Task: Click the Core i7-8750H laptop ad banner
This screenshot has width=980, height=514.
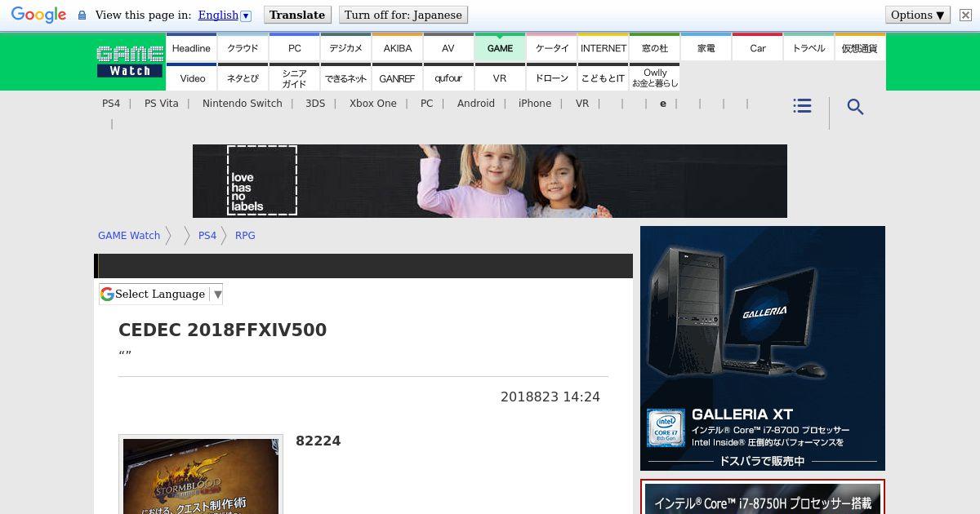Action: [x=763, y=497]
